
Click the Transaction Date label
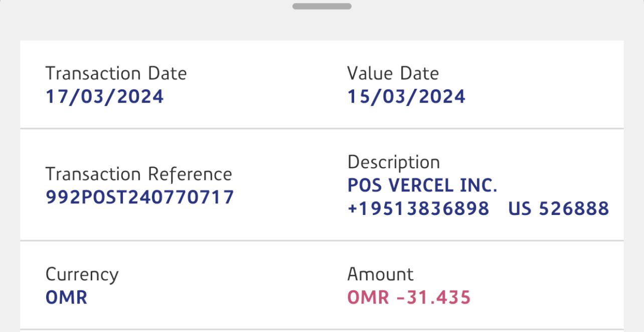click(116, 74)
